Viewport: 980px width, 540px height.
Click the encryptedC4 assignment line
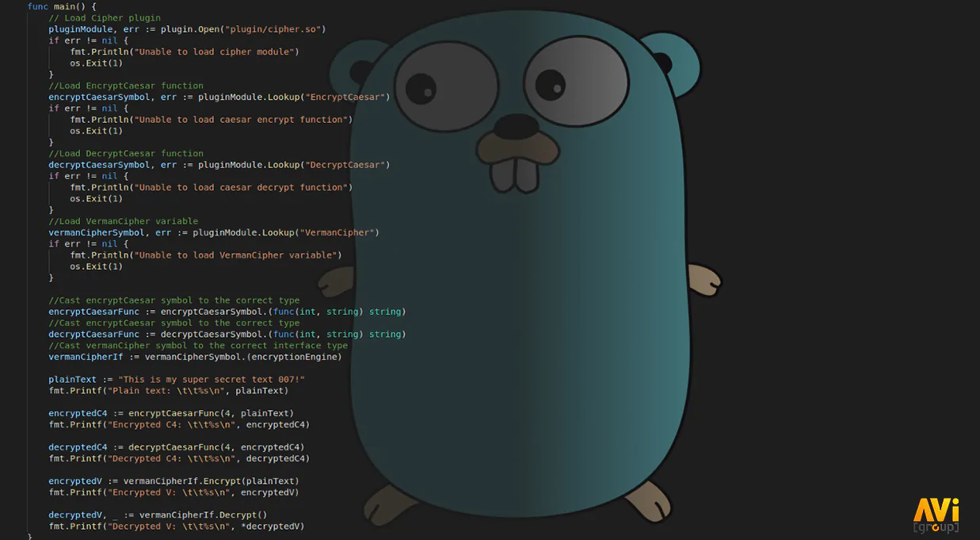[x=171, y=413]
